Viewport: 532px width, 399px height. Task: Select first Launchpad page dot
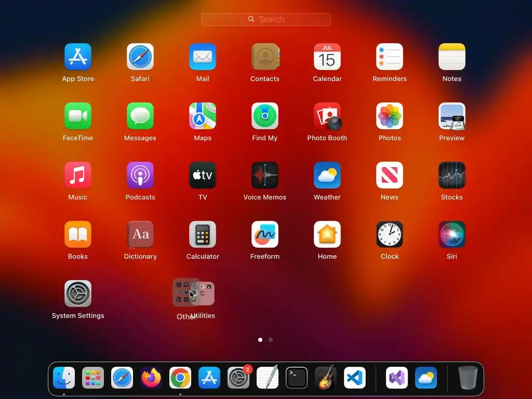point(260,340)
